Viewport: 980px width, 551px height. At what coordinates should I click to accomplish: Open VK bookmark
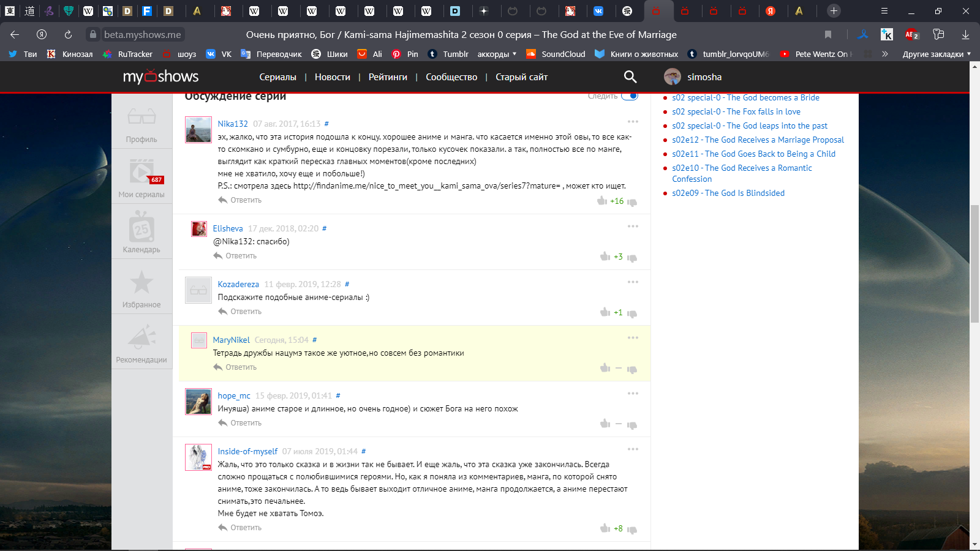tap(219, 54)
